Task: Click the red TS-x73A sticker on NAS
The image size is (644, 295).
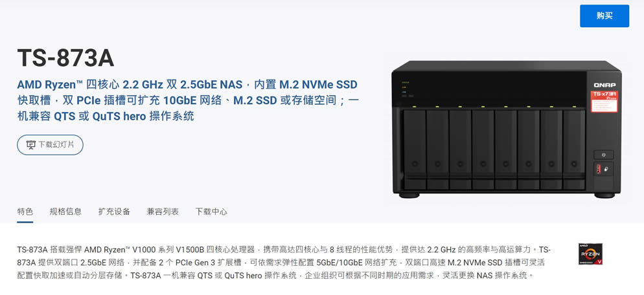Action: coord(604,102)
